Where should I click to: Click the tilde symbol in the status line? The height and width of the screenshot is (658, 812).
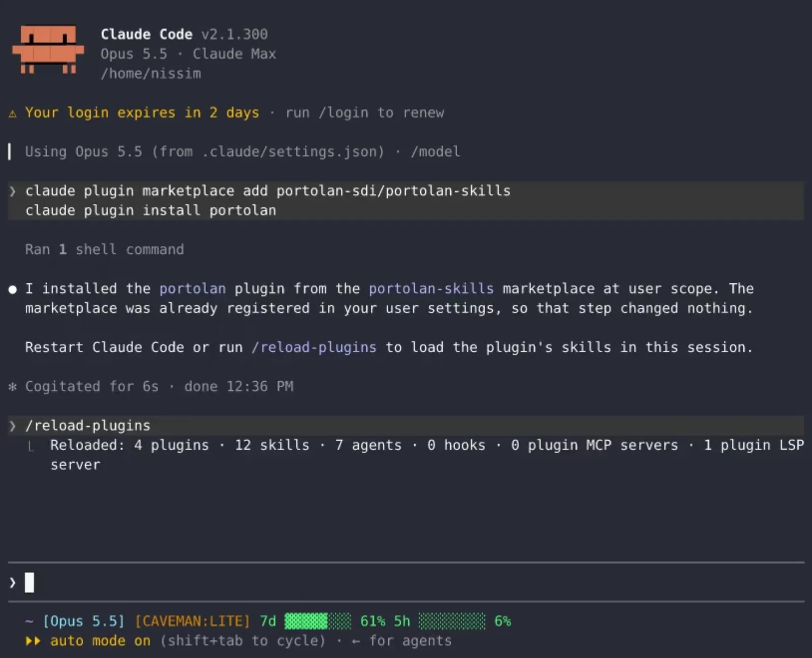[x=29, y=621]
